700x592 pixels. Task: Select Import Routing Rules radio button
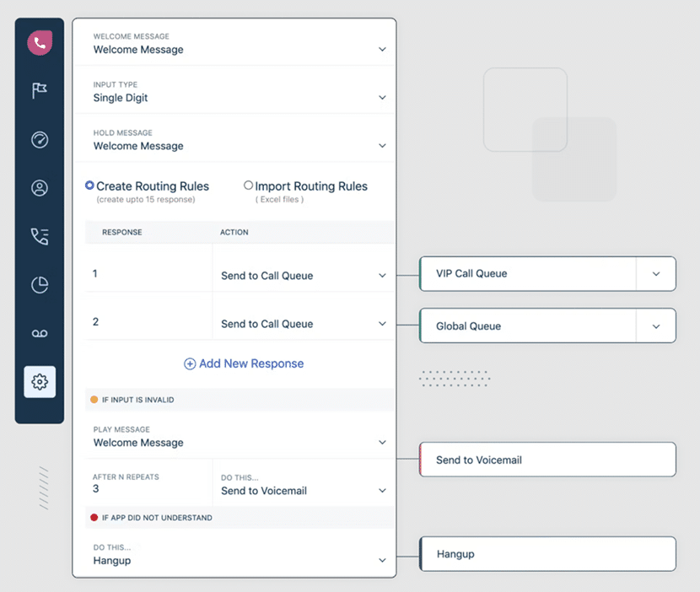pos(248,186)
